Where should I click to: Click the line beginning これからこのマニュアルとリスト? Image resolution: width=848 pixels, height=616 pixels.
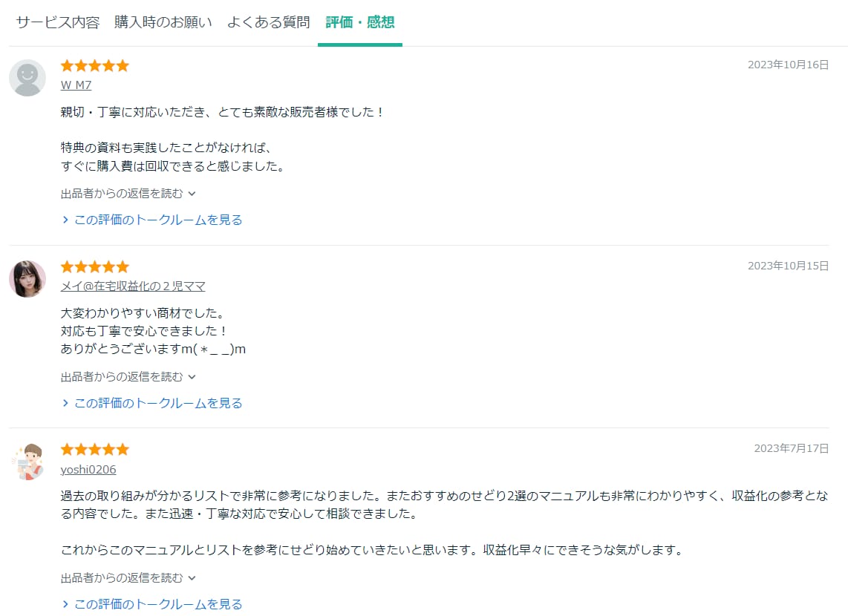point(374,550)
